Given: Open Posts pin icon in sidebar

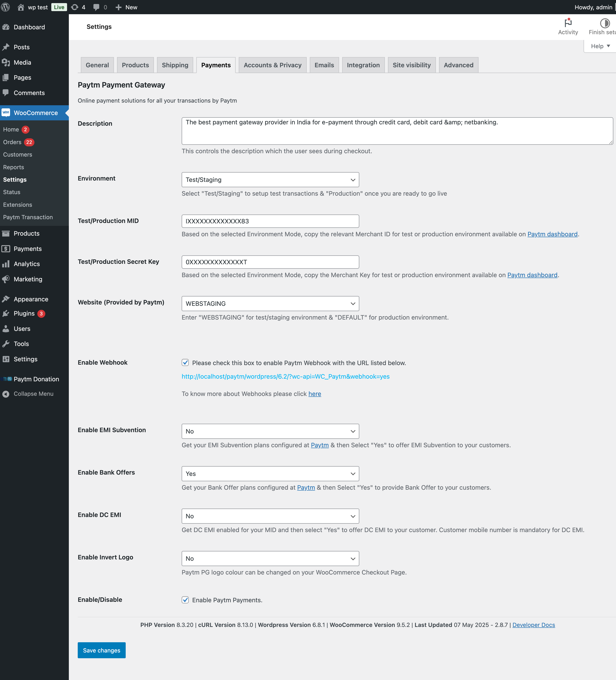Looking at the screenshot, I should [x=6, y=47].
